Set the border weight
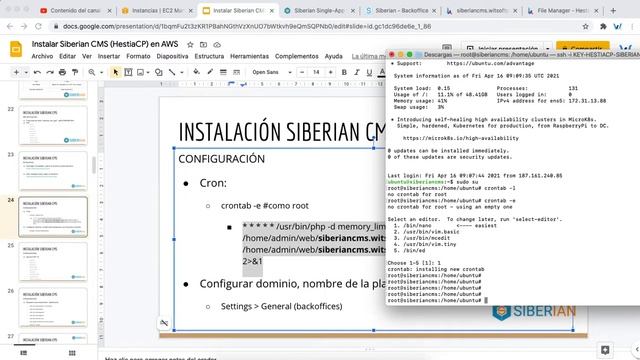The image size is (640, 360). (x=223, y=72)
